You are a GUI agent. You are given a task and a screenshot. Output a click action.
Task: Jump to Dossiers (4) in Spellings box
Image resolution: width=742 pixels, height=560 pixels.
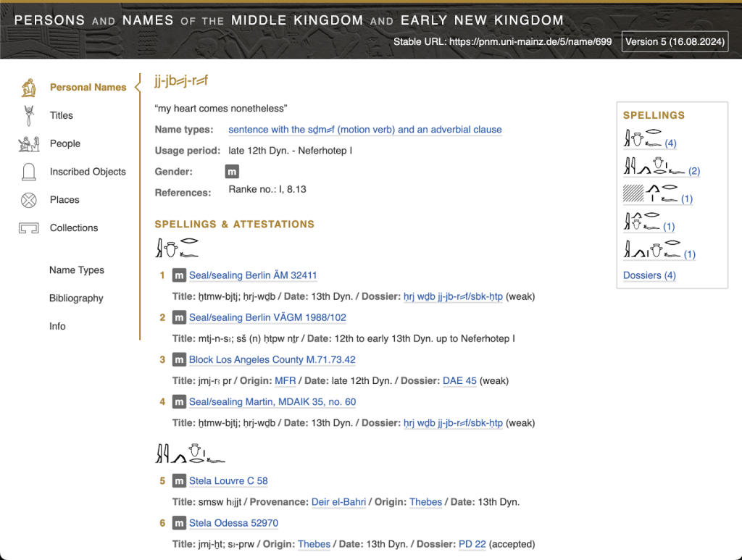click(x=649, y=275)
